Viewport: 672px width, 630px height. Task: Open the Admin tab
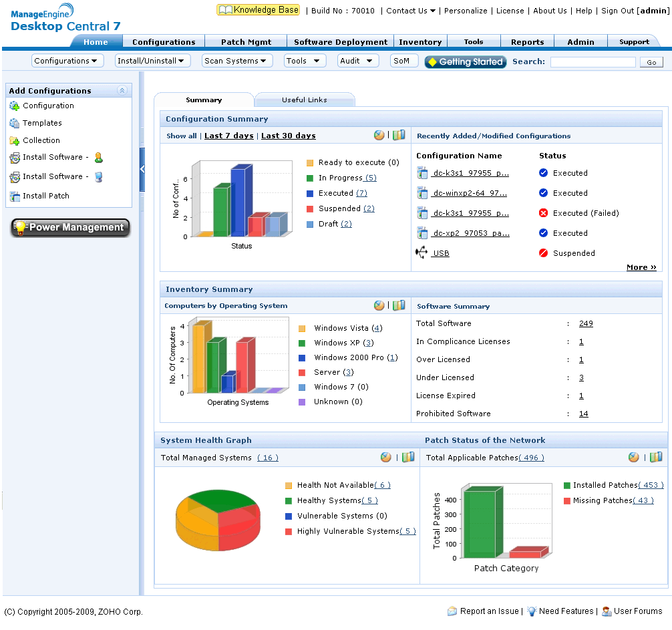(x=580, y=42)
